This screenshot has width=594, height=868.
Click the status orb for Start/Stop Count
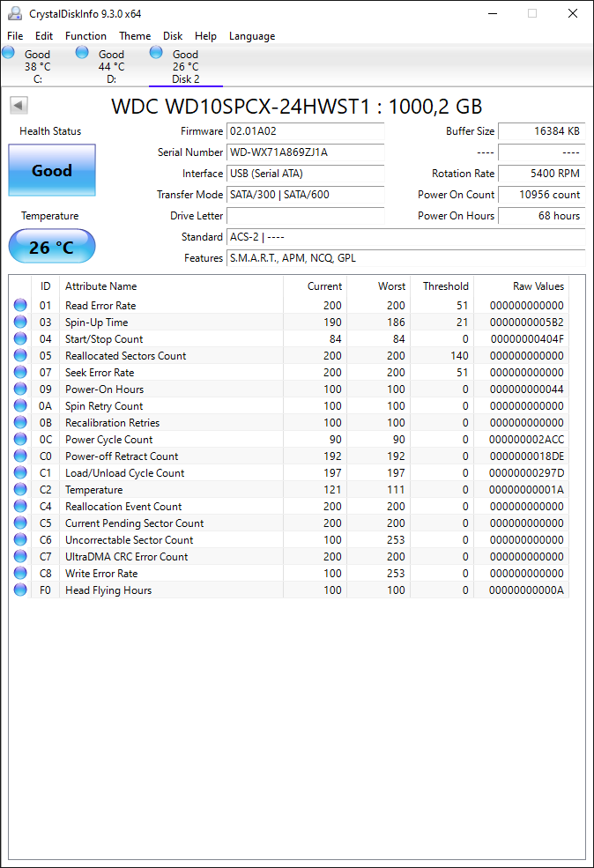point(20,338)
